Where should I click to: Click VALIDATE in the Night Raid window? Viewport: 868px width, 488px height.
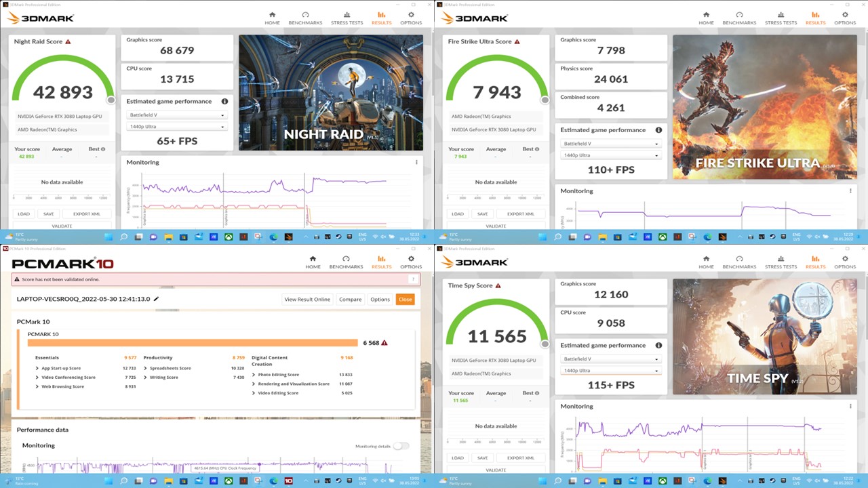tap(62, 226)
